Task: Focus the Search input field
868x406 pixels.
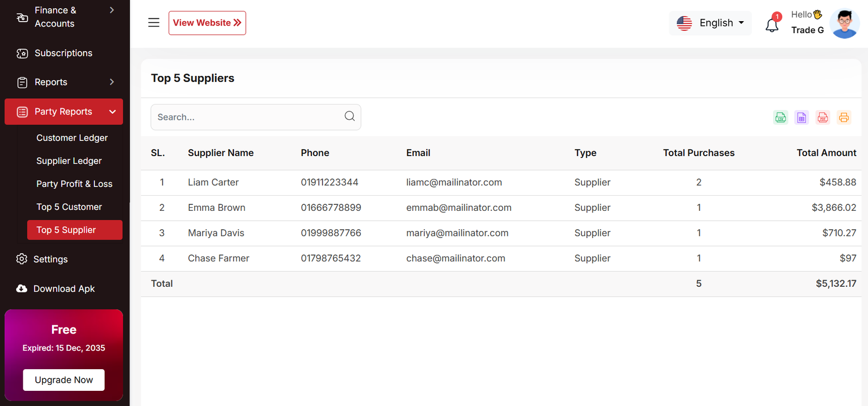Action: click(247, 117)
